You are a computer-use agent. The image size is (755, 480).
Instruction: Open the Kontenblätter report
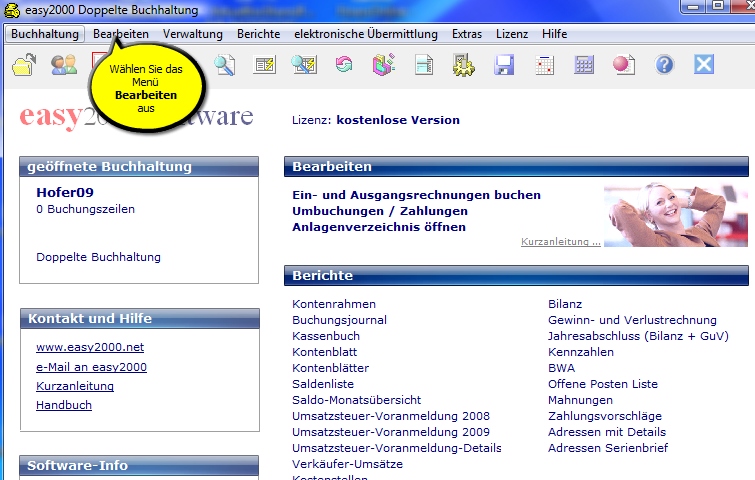click(x=331, y=368)
